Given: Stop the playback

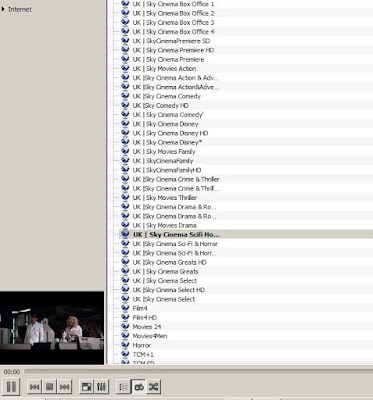Looking at the screenshot, I should tap(50, 387).
